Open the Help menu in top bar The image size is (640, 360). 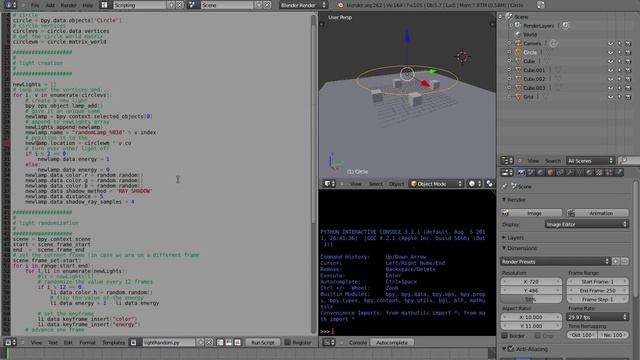[x=87, y=5]
